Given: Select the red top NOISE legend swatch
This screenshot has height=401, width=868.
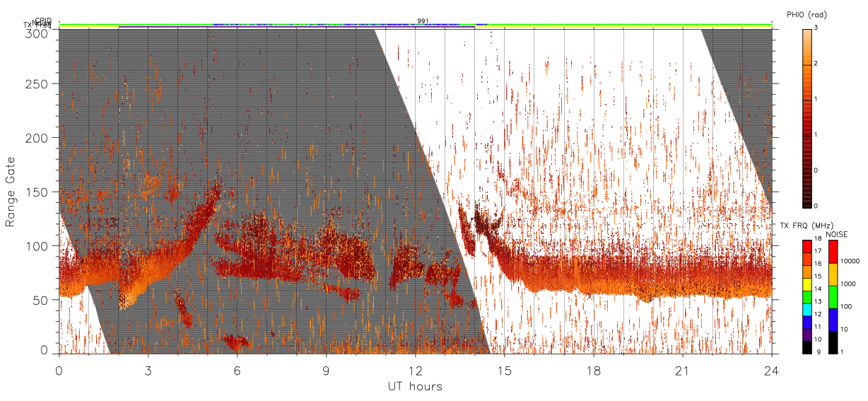Looking at the screenshot, I should point(833,251).
